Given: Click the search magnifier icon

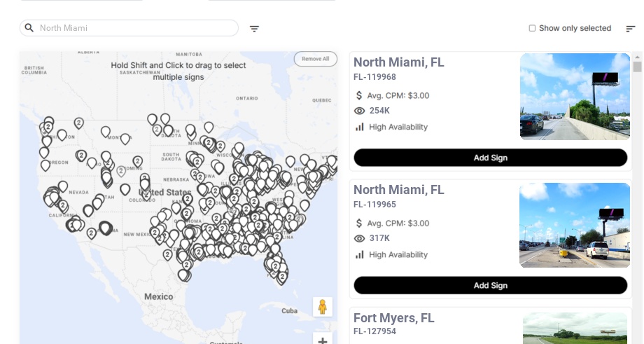Looking at the screenshot, I should pyautogui.click(x=29, y=28).
